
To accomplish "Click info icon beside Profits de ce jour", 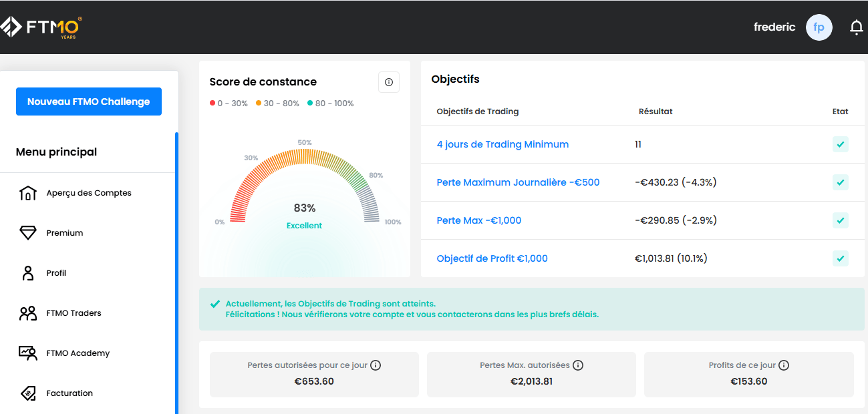I will click(x=784, y=365).
